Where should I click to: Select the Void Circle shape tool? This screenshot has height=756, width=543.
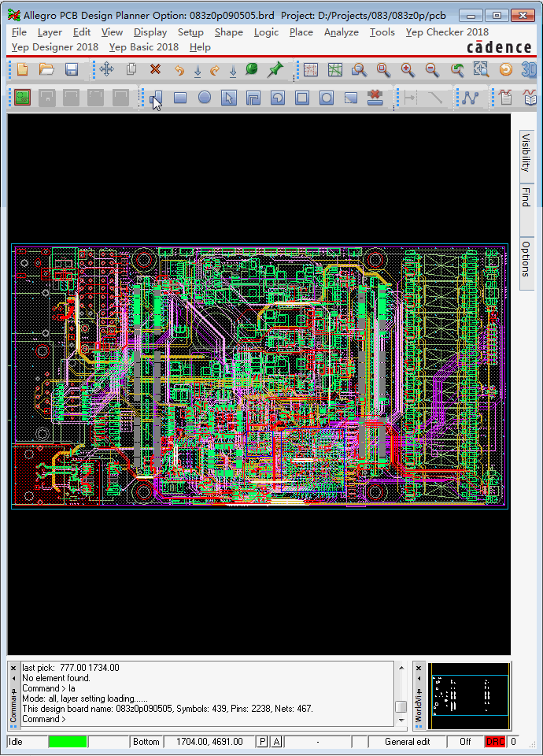click(x=326, y=98)
